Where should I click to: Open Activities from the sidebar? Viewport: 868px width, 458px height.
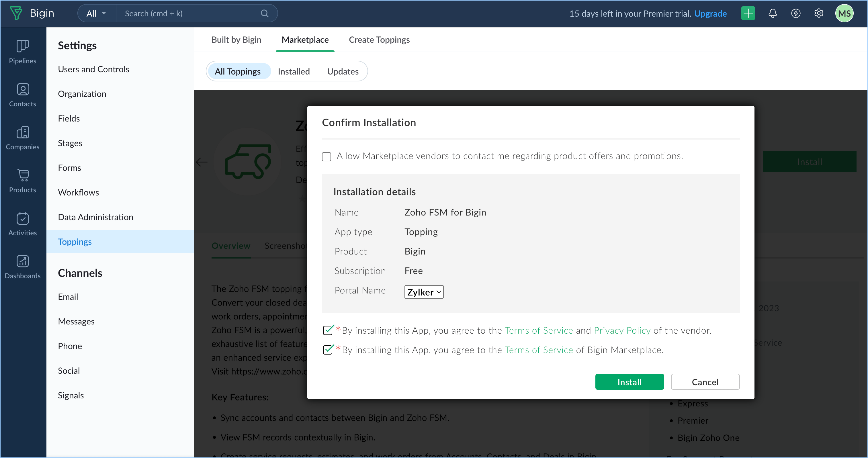(x=23, y=224)
